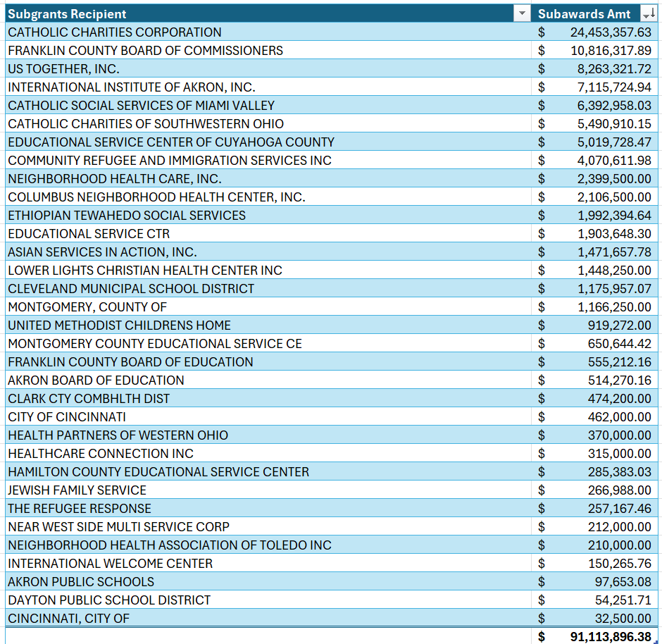
Task: Select the Subawards Amt header text
Action: [584, 14]
